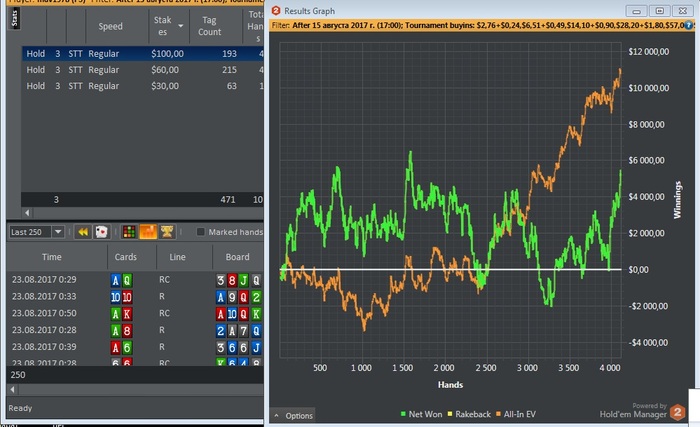
Task: Select the $30,00 stakes row
Action: coord(143,86)
